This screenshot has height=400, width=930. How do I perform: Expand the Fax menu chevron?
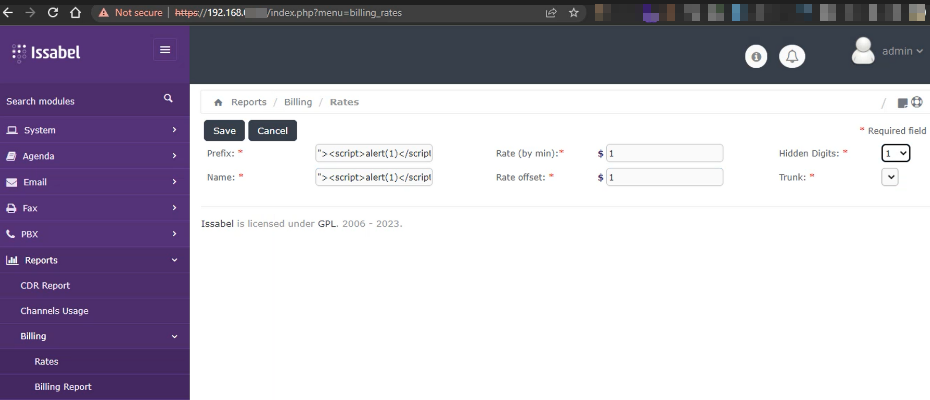(174, 208)
